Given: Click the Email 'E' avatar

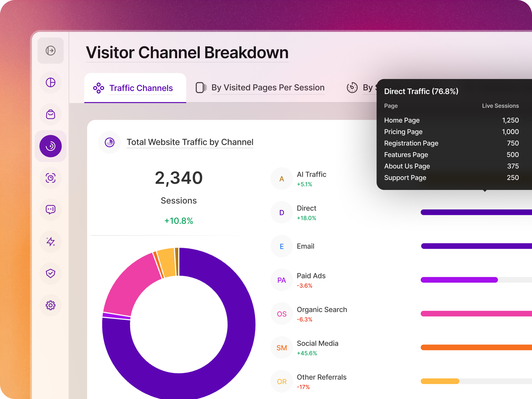Looking at the screenshot, I should (282, 246).
